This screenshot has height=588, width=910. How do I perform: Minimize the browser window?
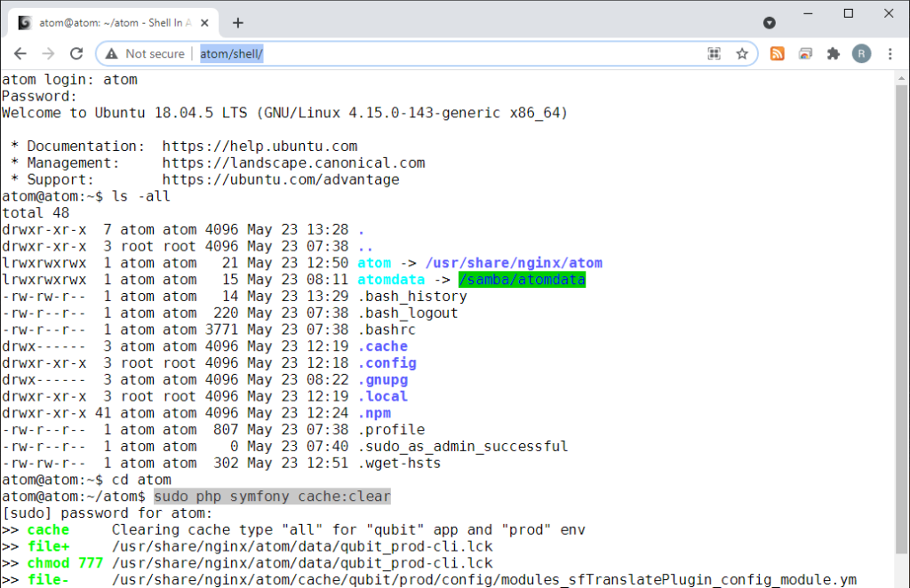coord(808,13)
